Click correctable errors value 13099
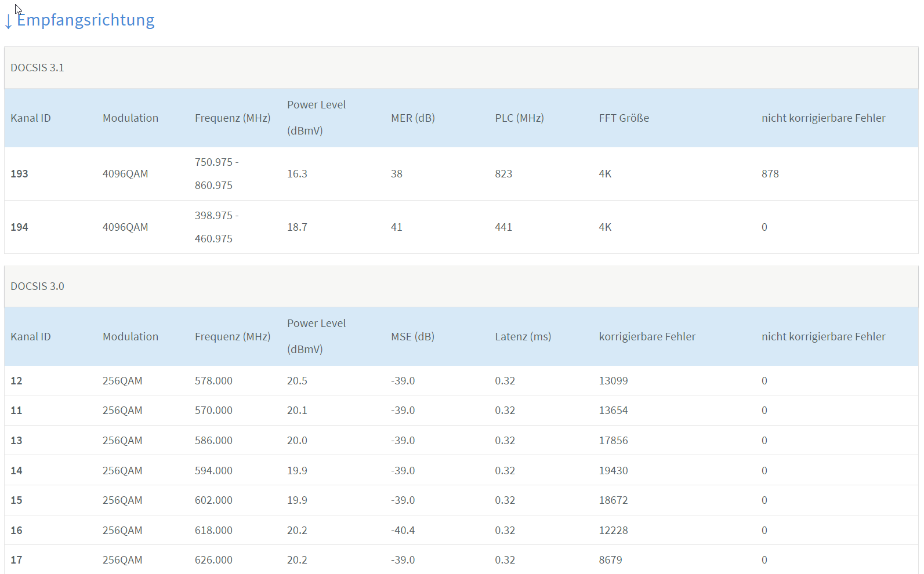The width and height of the screenshot is (924, 574). click(613, 381)
